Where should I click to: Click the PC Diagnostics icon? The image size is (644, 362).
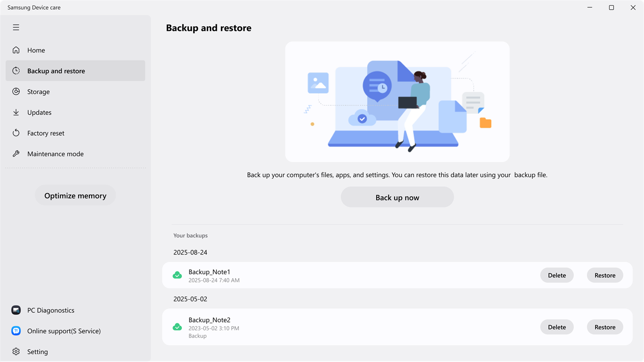point(16,310)
